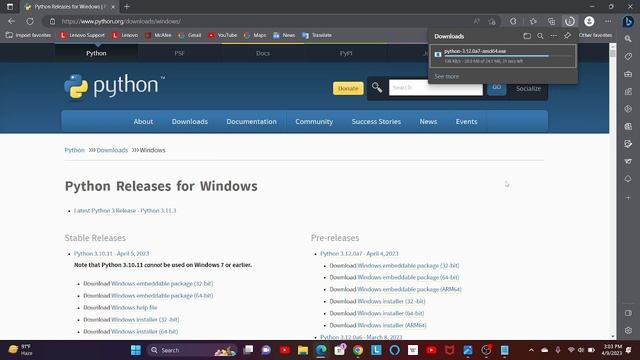The height and width of the screenshot is (360, 640).
Task: Click the magnifier icon beside python.org search
Action: click(377, 87)
